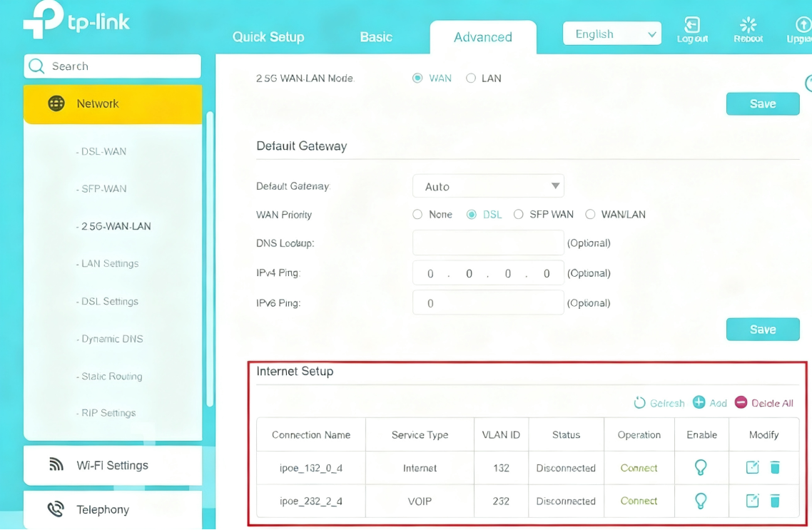The height and width of the screenshot is (530, 812).
Task: Toggle enable bulb for VOIP connection
Action: click(701, 501)
